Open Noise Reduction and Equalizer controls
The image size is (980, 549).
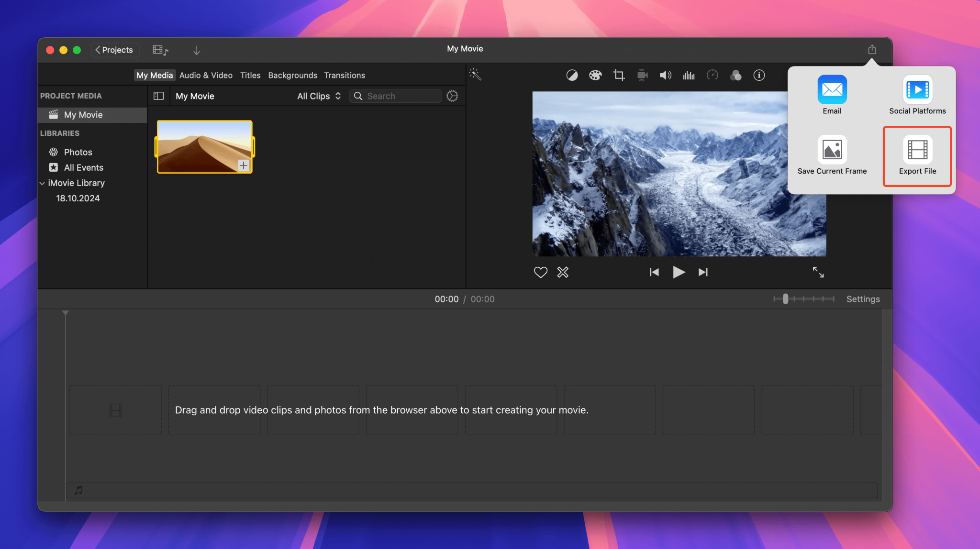tap(689, 75)
